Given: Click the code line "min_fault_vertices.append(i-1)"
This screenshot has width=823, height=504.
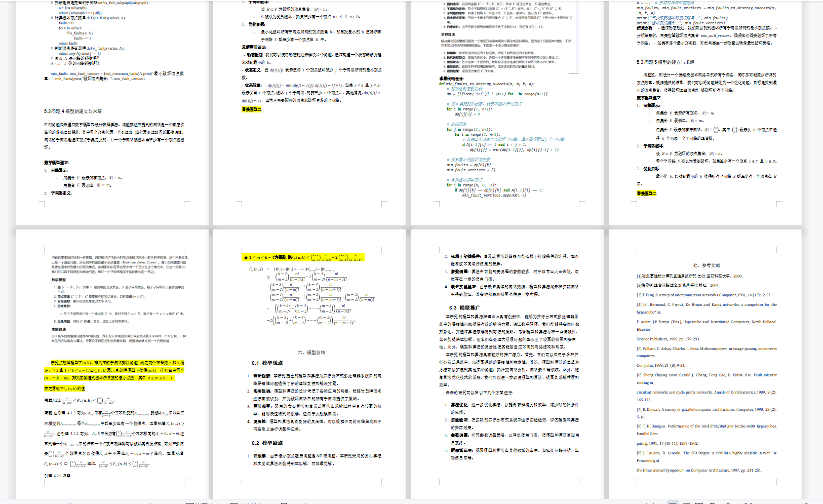Looking at the screenshot, I should click(494, 195).
